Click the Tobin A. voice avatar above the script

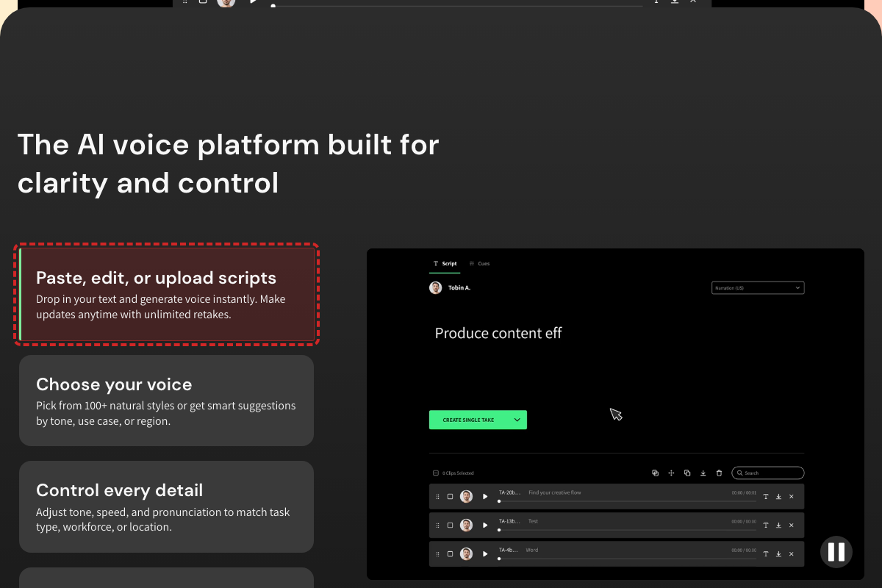(x=436, y=288)
